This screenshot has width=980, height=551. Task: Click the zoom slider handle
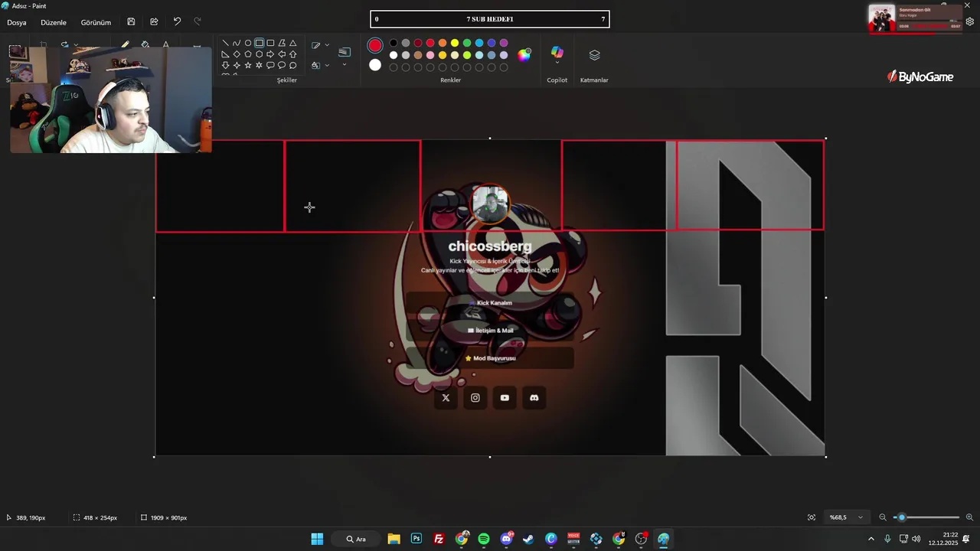coord(901,517)
